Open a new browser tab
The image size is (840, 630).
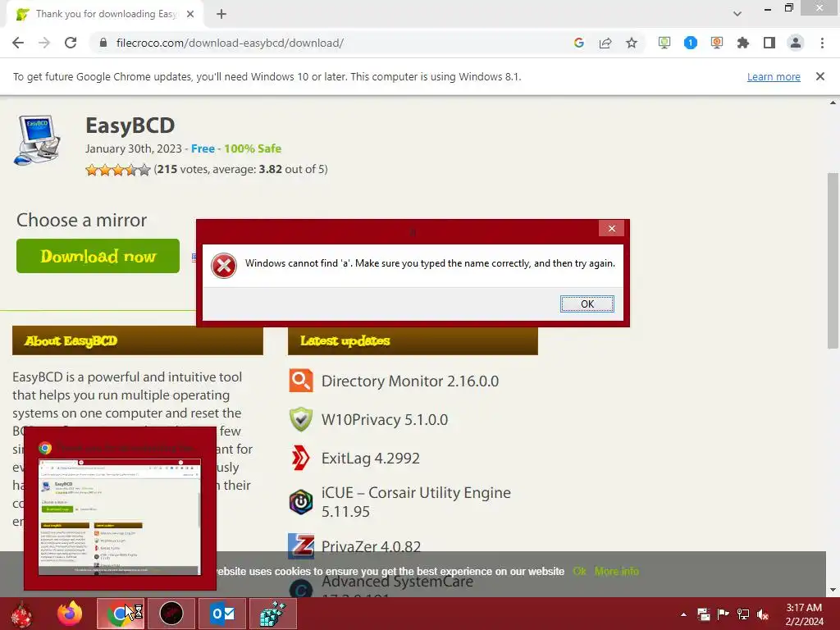[221, 14]
